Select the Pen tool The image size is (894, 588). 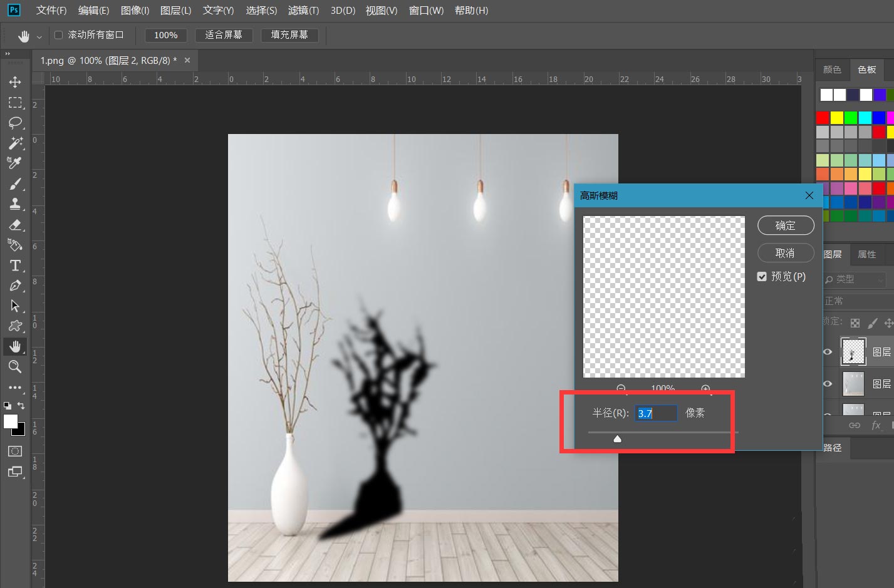click(15, 286)
